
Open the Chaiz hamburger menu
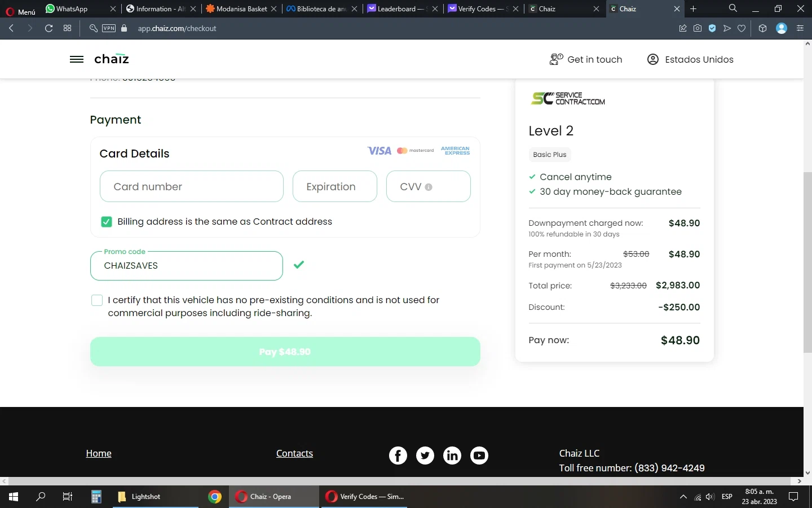pyautogui.click(x=77, y=59)
